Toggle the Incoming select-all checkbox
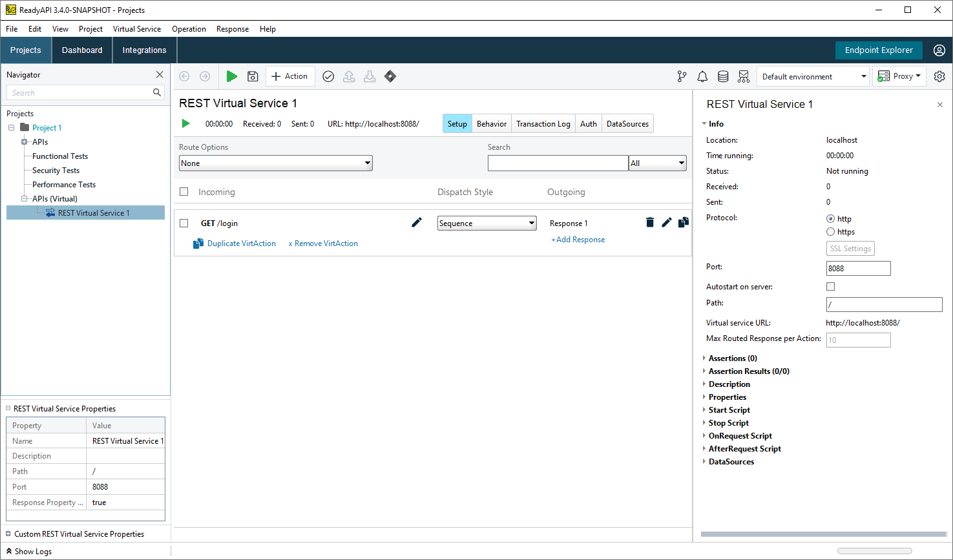 coord(184,192)
